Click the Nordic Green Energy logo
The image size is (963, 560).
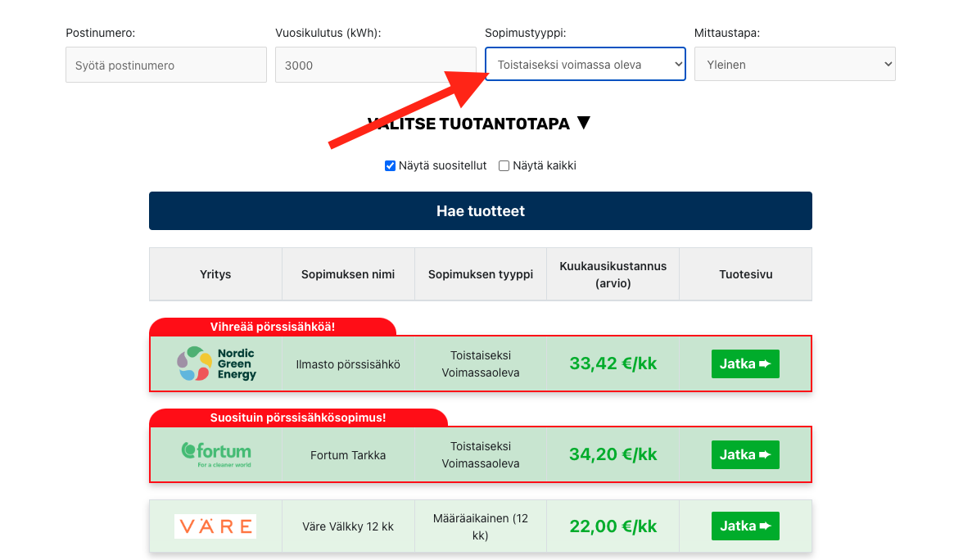pos(215,364)
